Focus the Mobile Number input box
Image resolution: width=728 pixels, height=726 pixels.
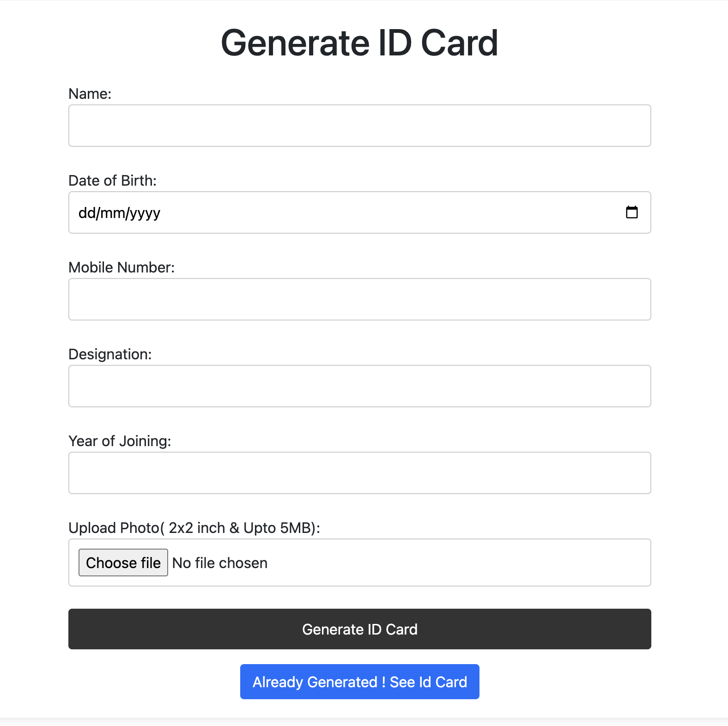tap(359, 299)
